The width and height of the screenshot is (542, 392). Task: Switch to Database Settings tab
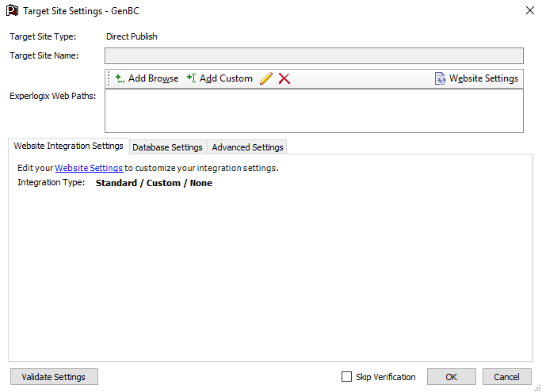tap(168, 147)
